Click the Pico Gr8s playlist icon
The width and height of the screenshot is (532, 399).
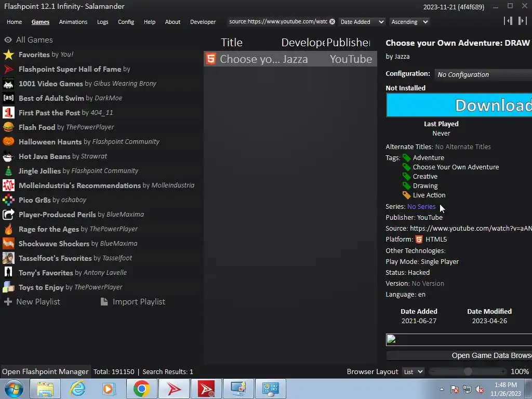pos(8,200)
